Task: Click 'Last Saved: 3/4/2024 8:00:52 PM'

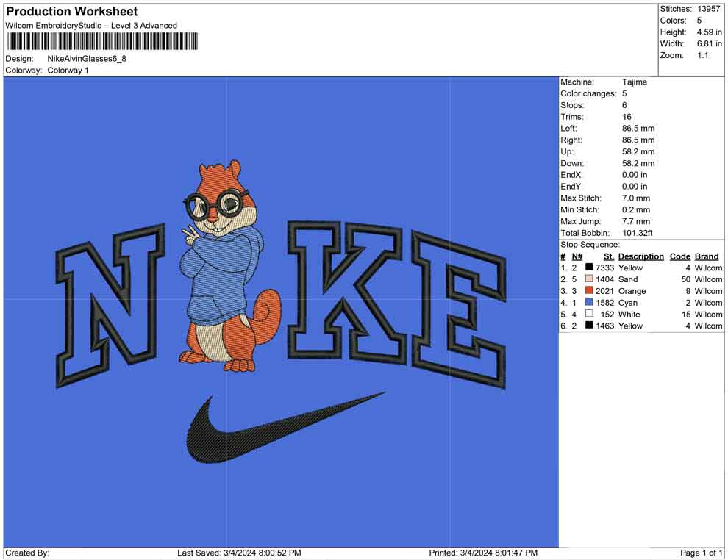Action: tap(239, 553)
